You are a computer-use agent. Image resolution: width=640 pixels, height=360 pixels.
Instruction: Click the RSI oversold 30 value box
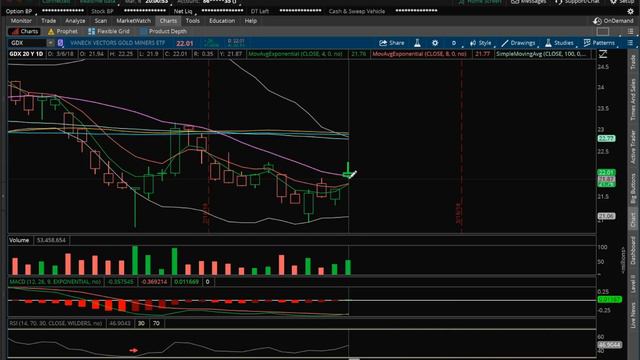point(141,323)
